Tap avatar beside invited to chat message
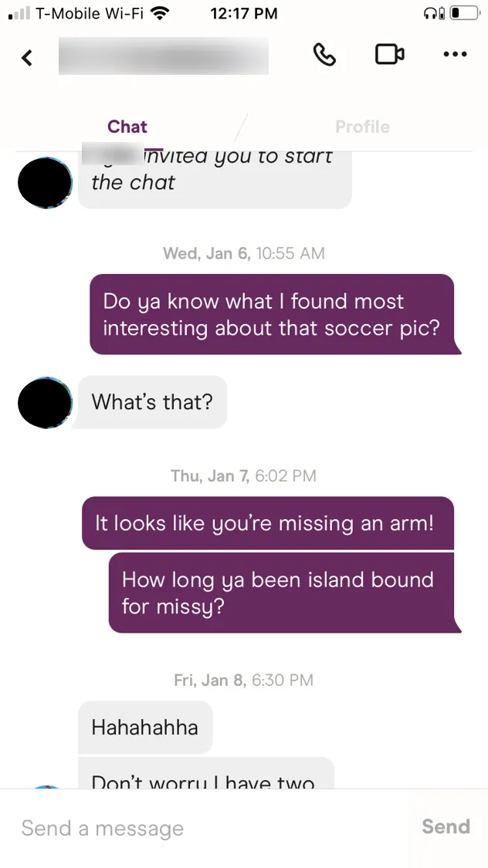The height and width of the screenshot is (868, 488). [x=45, y=182]
